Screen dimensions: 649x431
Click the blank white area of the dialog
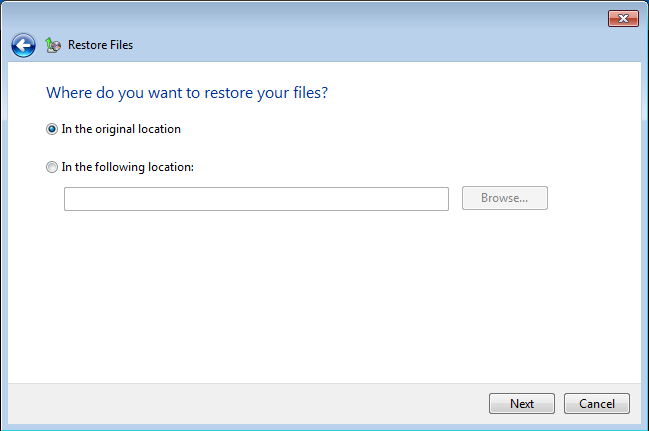coord(324,298)
